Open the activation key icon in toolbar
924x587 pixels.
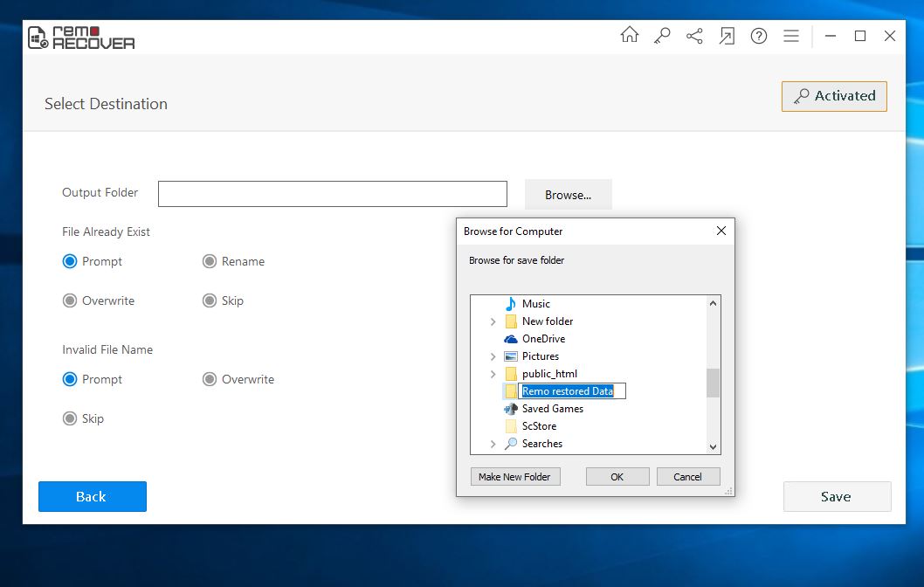(x=662, y=36)
